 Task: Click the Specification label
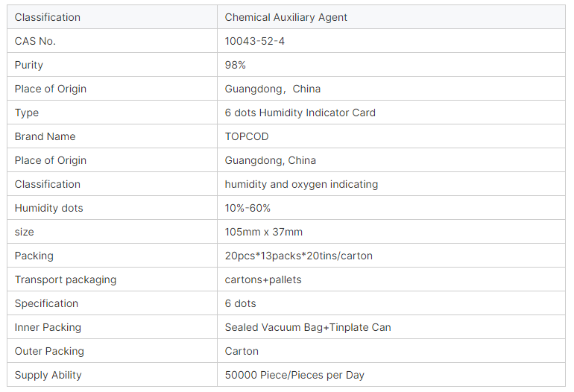coord(46,303)
